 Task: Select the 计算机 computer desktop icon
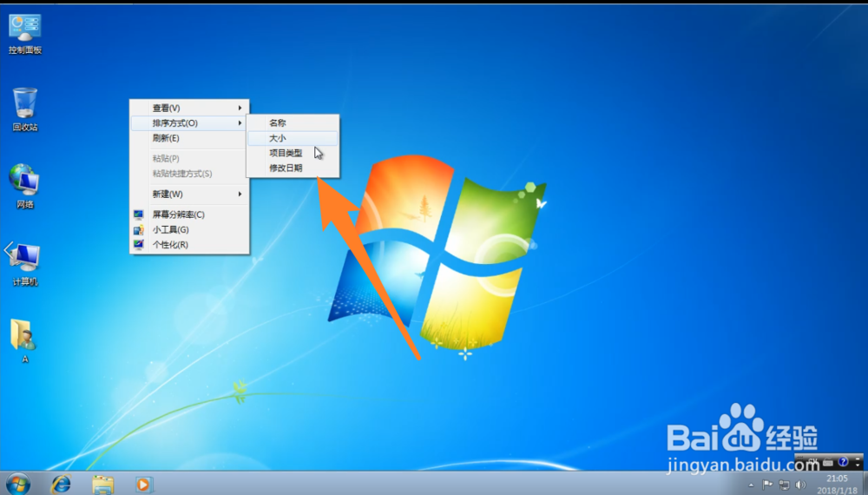pos(25,264)
